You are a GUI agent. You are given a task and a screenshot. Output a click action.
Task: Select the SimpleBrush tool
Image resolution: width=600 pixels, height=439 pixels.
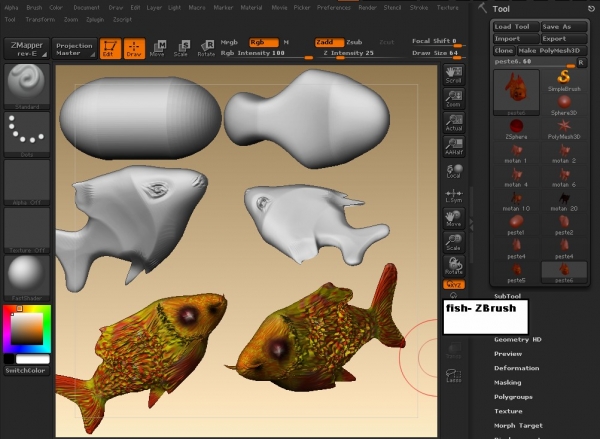pyautogui.click(x=564, y=81)
